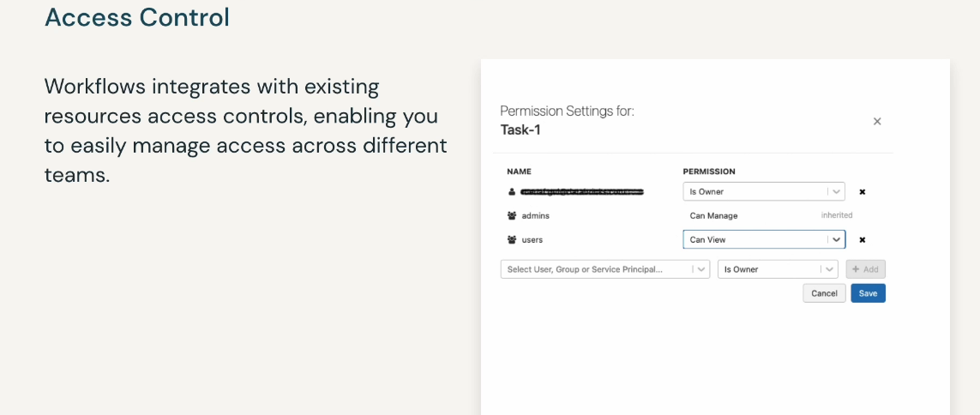The width and height of the screenshot is (980, 415).
Task: Click the group icon next to users
Action: coord(512,239)
